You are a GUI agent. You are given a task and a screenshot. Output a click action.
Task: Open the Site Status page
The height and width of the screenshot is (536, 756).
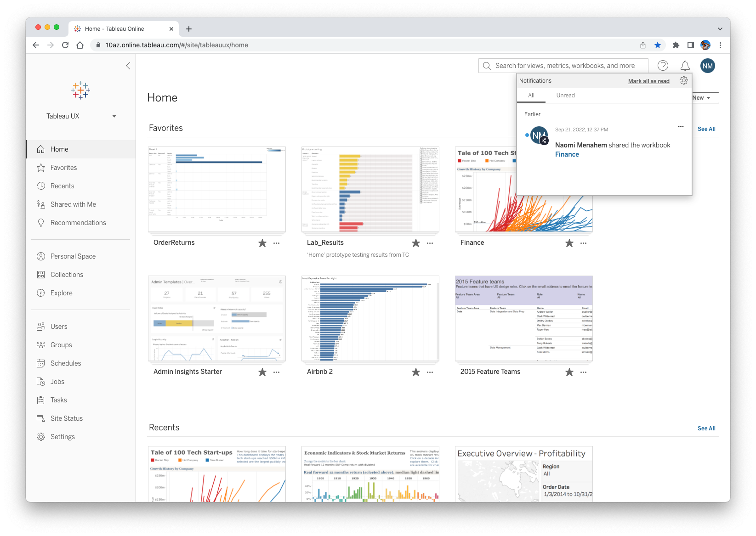(x=81, y=418)
